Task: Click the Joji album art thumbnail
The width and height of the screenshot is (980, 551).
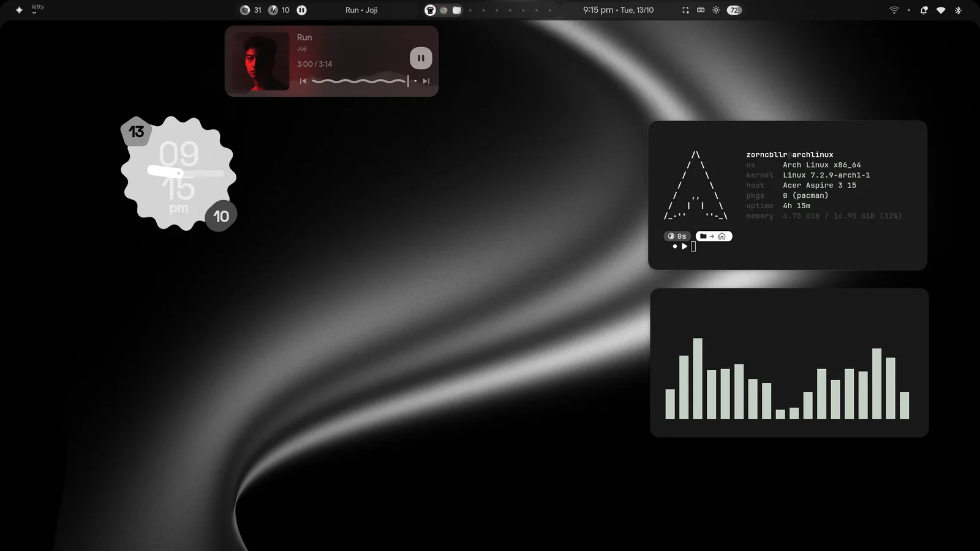Action: [260, 61]
